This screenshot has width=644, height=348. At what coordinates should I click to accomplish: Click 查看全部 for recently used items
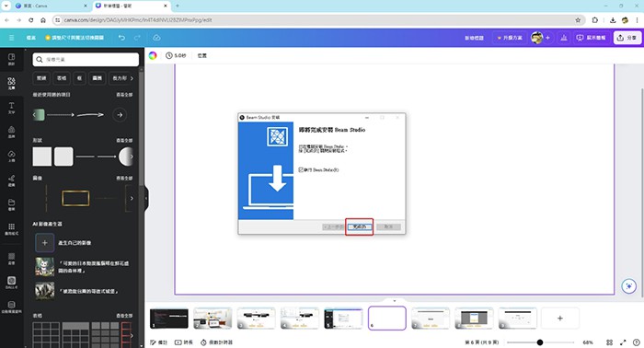124,95
